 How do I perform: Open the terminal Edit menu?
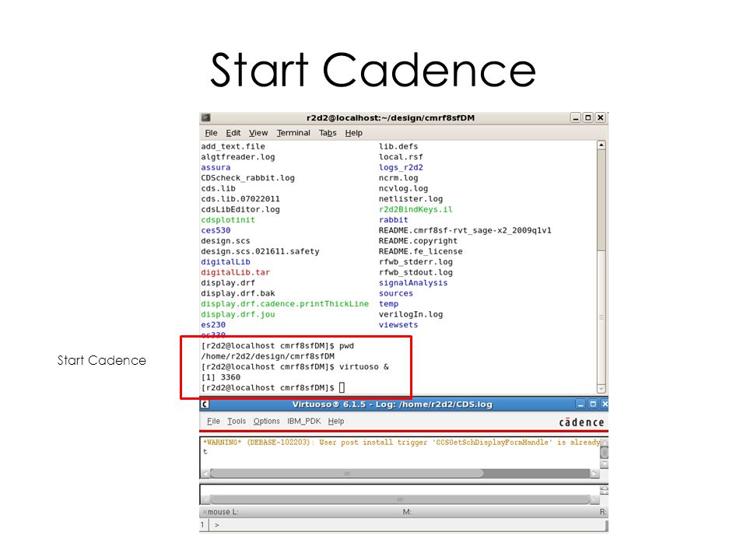233,133
